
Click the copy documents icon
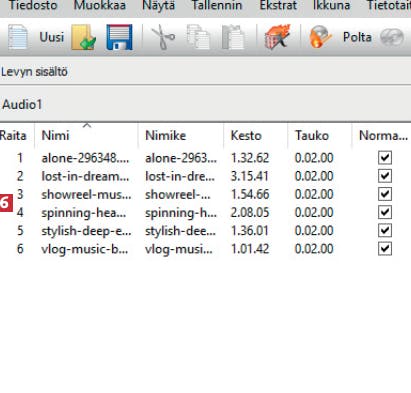click(x=198, y=37)
